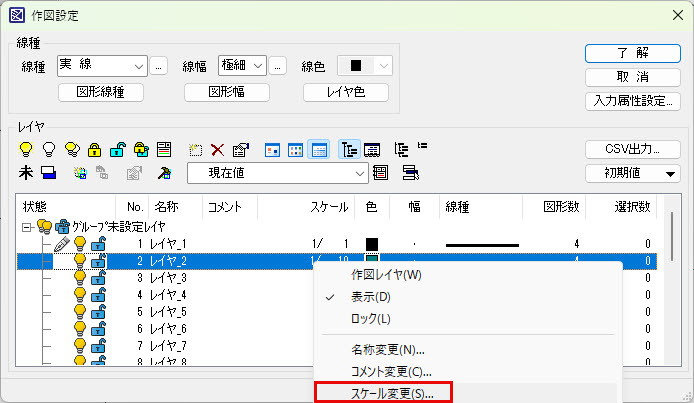The image size is (694, 403).
Task: Toggle 表示(D) checked item in context menu
Action: [x=370, y=297]
